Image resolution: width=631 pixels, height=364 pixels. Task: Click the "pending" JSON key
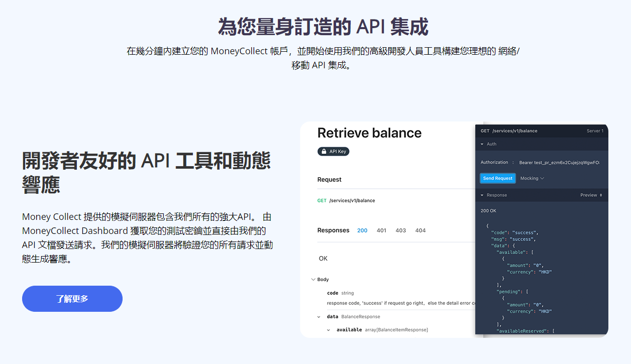509,292
